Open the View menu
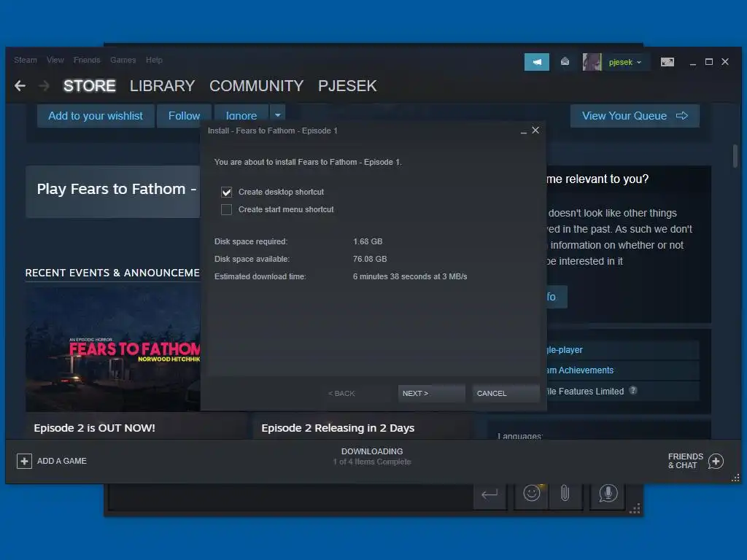Viewport: 747px width, 560px height. point(55,60)
